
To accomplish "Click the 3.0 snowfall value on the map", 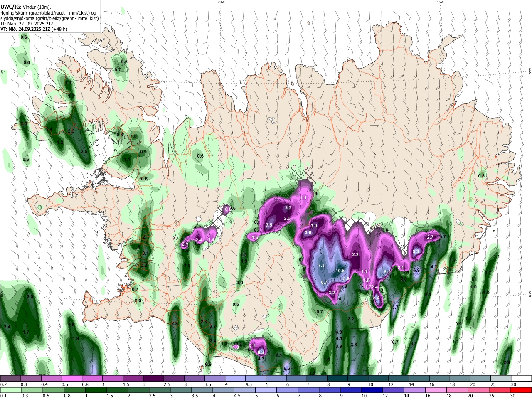I will click(x=314, y=226).
